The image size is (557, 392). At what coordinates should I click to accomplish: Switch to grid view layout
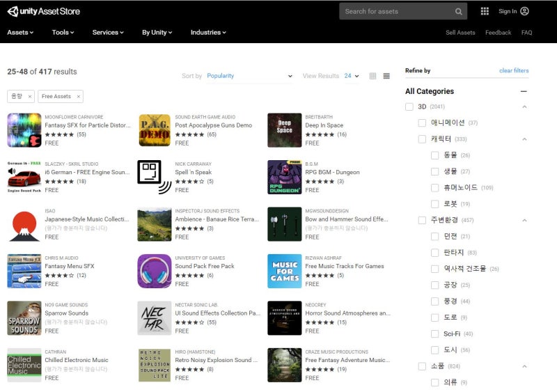[372, 76]
